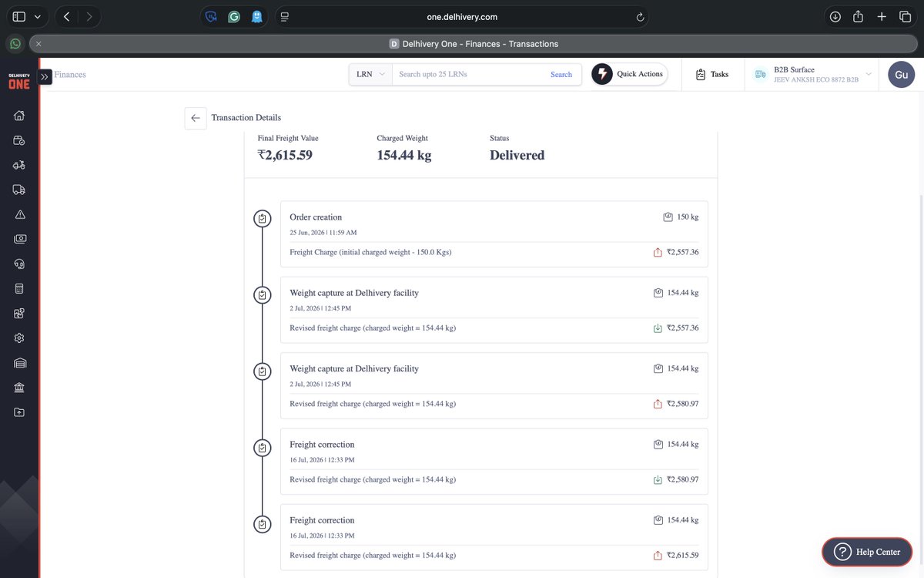Open the warning triangle exceptions icon
Image resolution: width=924 pixels, height=578 pixels.
[19, 214]
